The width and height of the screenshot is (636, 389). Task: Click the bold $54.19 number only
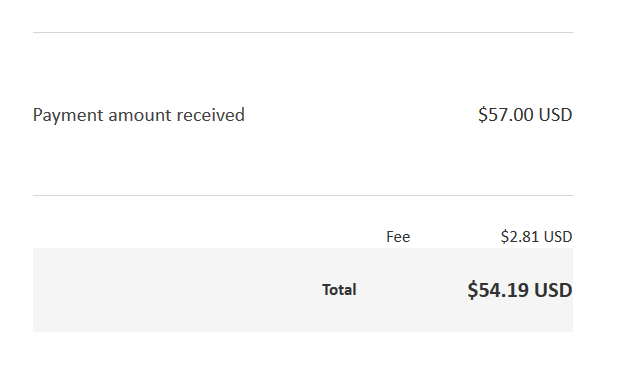498,290
